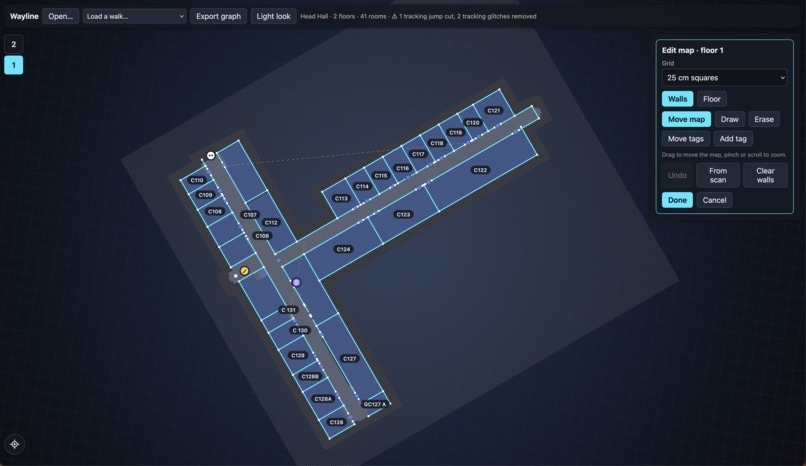Click the C128A room tag
806x466 pixels.
(323, 399)
